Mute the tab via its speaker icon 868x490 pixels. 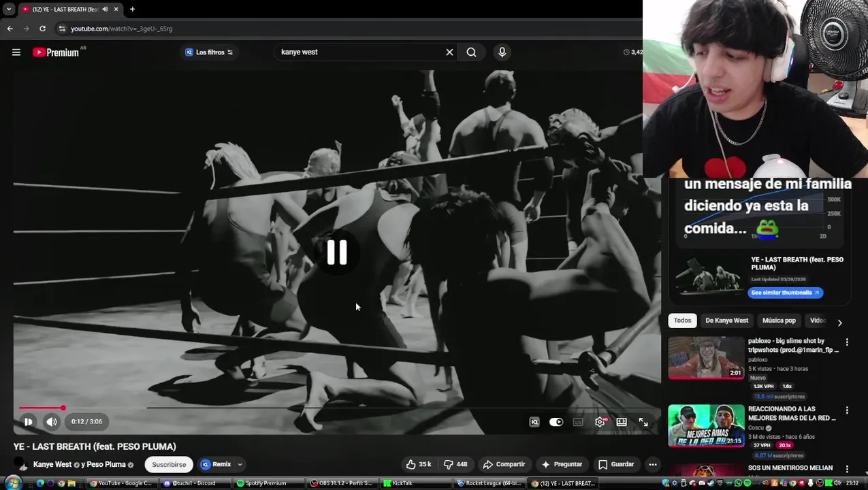(105, 9)
